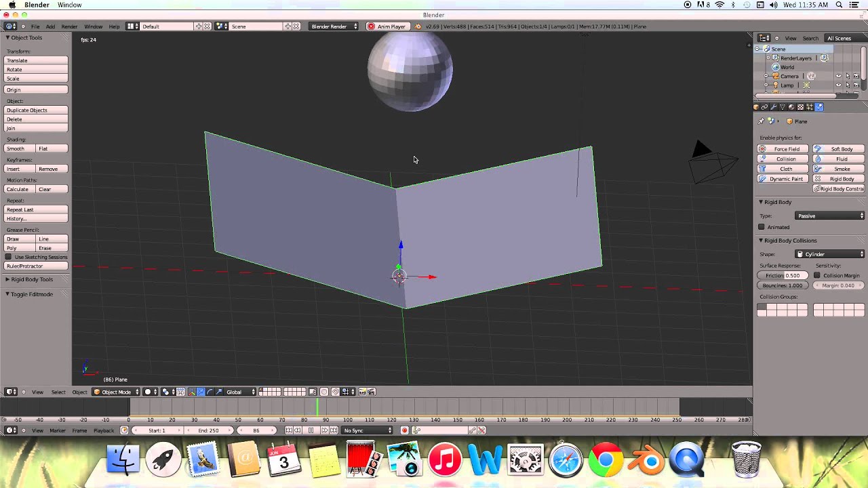Enable the Collision Margin checkbox
The width and height of the screenshot is (868, 488).
[x=817, y=276]
